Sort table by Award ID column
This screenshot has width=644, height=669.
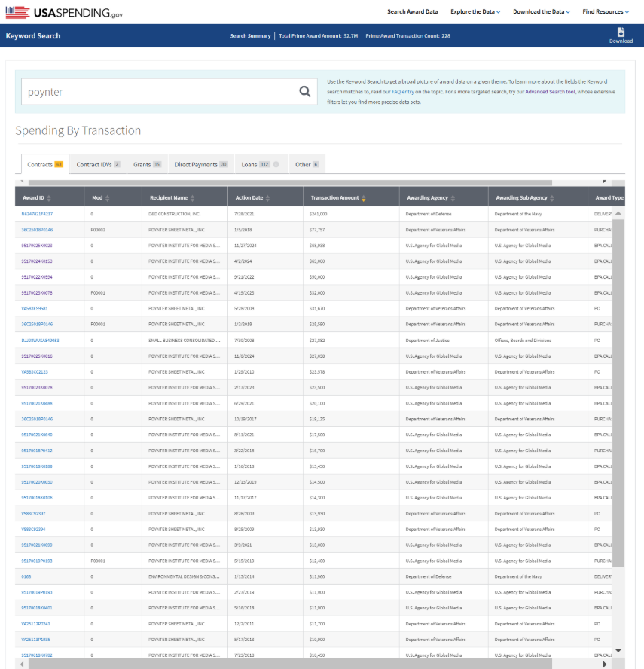coord(49,198)
